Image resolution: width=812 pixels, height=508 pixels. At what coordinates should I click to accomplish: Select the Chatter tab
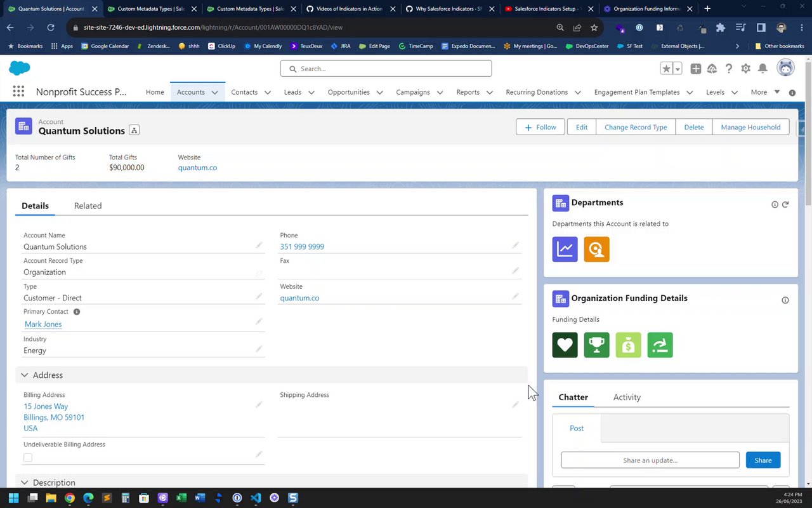click(x=573, y=397)
